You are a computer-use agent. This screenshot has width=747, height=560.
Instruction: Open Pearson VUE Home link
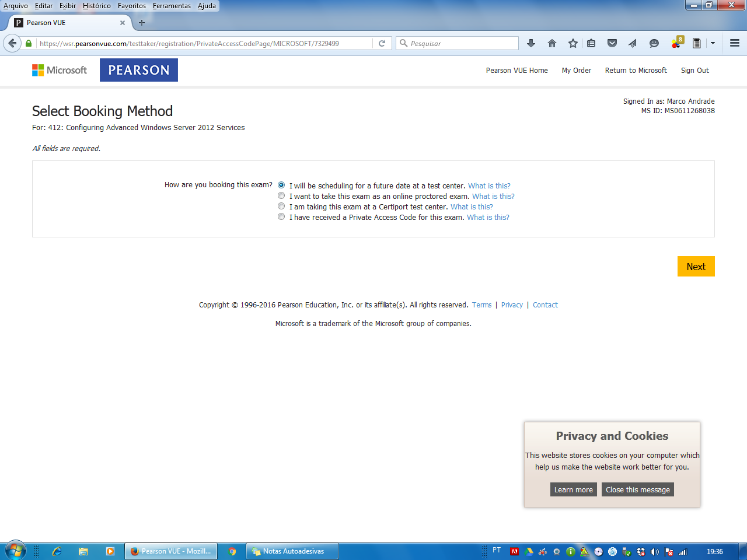pyautogui.click(x=517, y=71)
